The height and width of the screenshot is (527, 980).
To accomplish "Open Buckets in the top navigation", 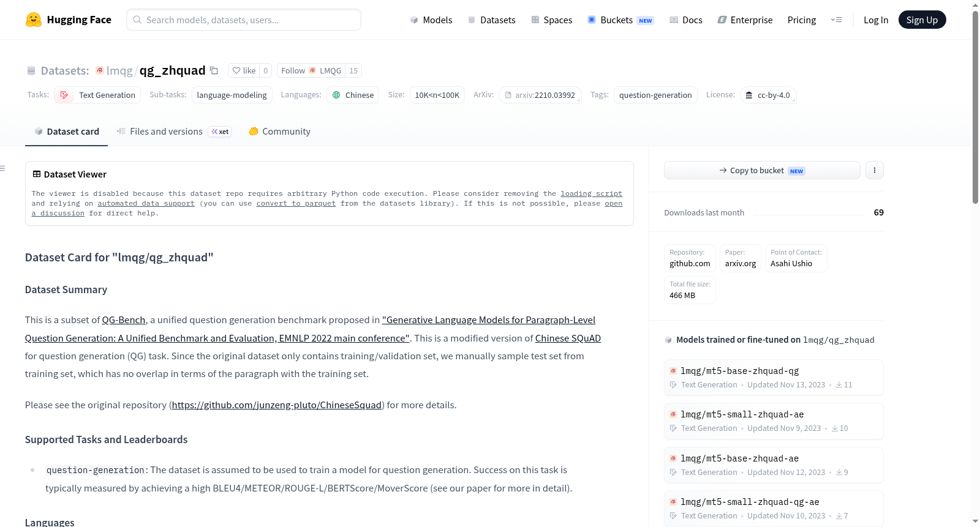I will 620,20.
